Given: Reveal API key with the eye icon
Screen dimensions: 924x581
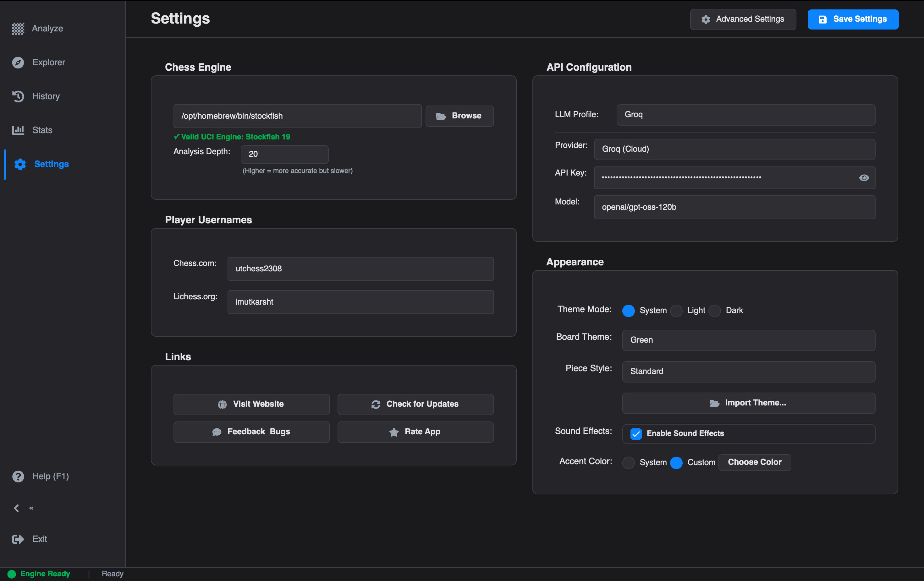Looking at the screenshot, I should 864,177.
